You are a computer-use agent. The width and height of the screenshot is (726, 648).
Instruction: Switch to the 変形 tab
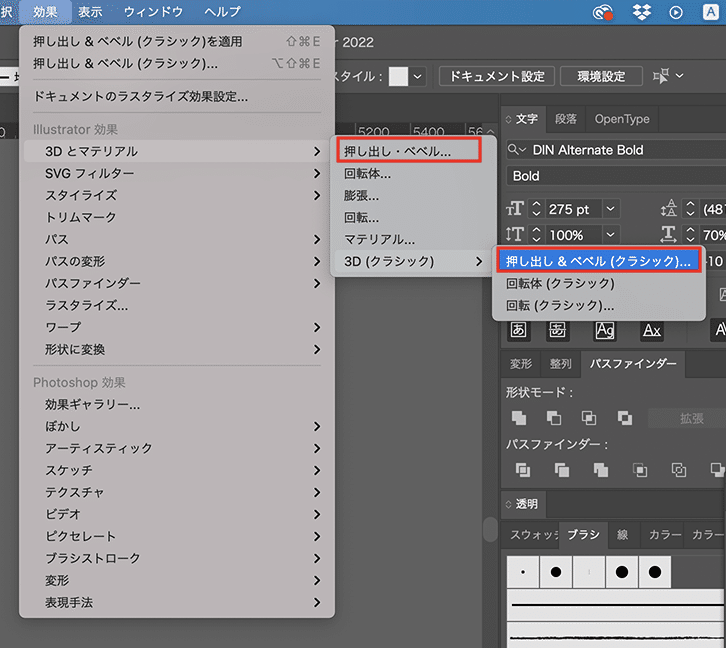[x=521, y=364]
